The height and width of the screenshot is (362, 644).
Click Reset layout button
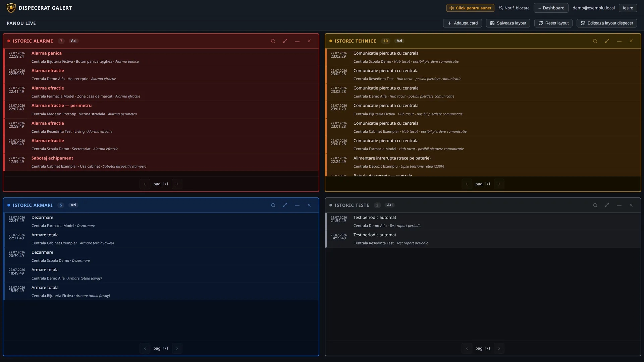tap(553, 23)
